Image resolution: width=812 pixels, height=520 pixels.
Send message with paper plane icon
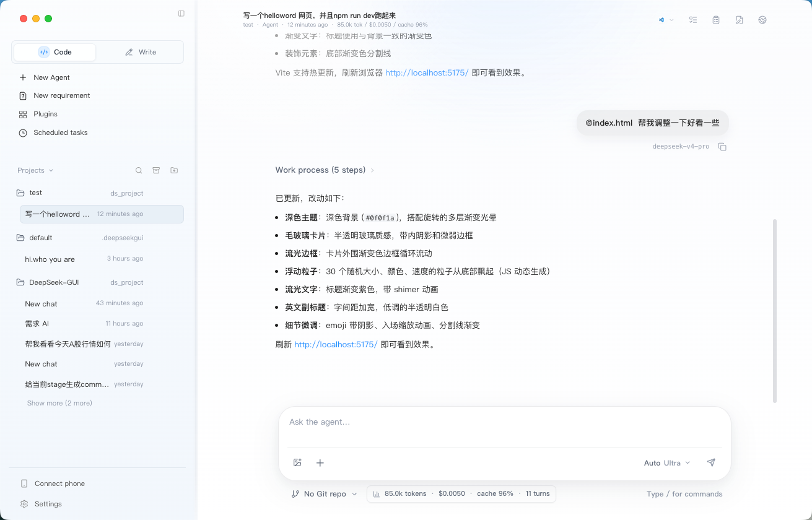click(711, 462)
